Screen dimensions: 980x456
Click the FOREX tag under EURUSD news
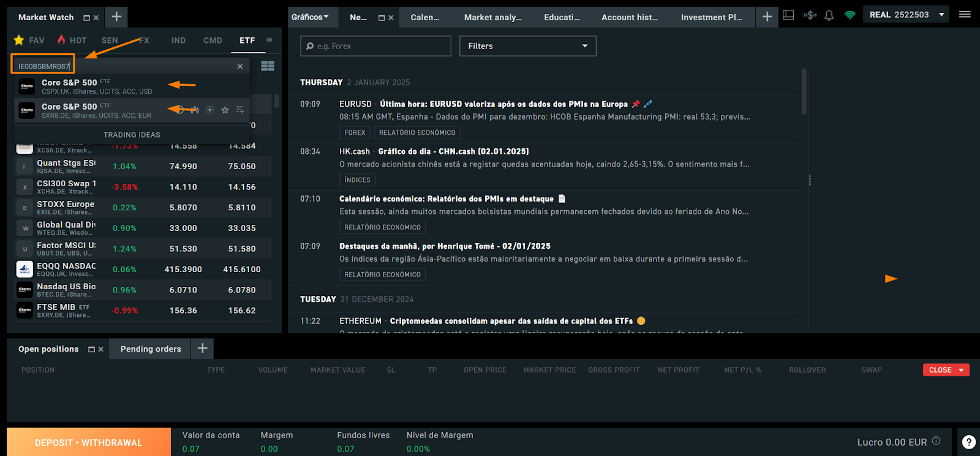click(355, 132)
